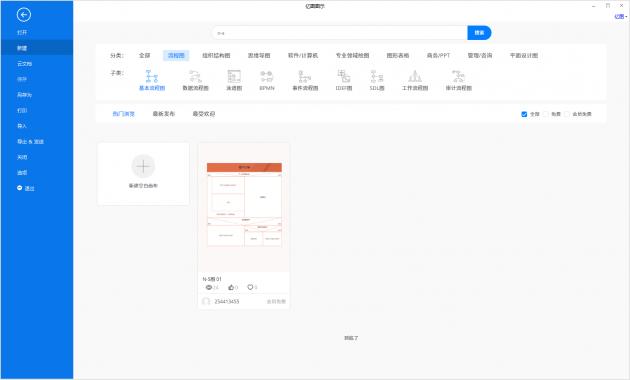Like the N-S图 01 template thumbs-up icon
The width and height of the screenshot is (630, 380).
pyautogui.click(x=231, y=287)
